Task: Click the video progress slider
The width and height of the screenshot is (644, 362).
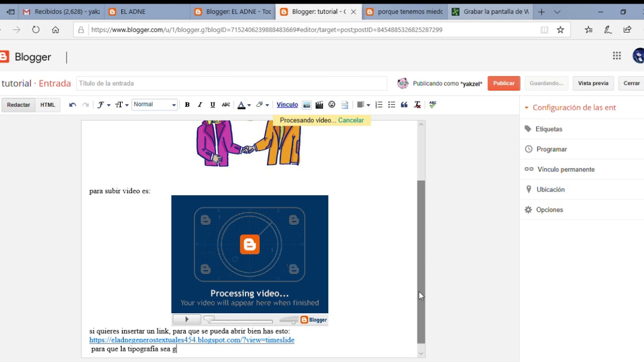Action: tap(238, 320)
